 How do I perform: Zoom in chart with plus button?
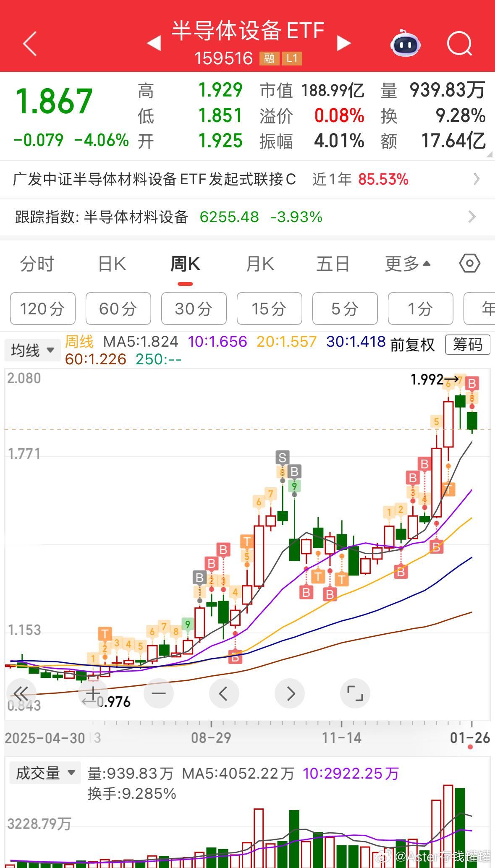tap(93, 693)
